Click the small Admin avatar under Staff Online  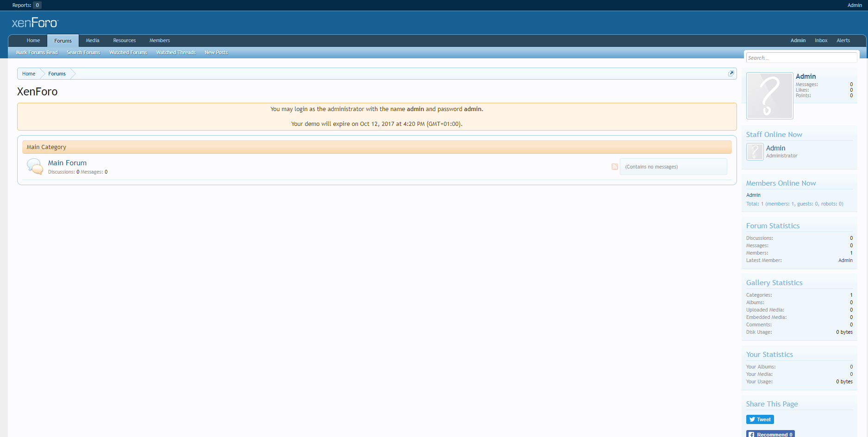pos(755,152)
